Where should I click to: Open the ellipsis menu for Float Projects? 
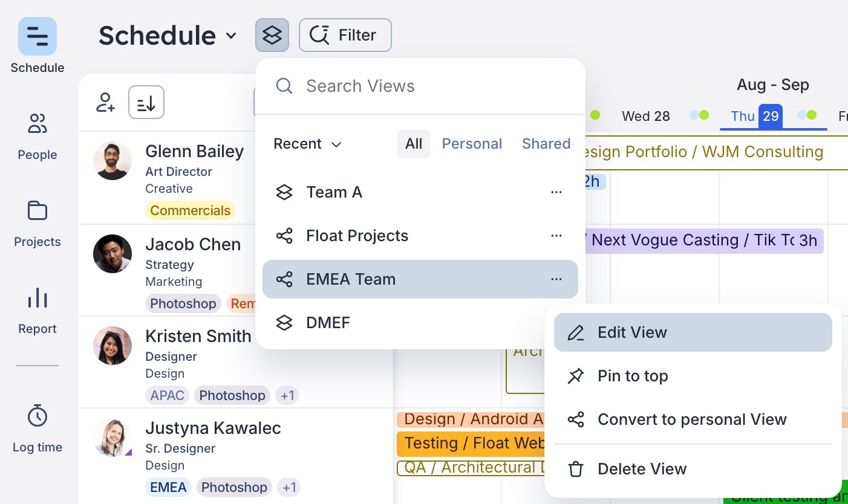coord(556,236)
